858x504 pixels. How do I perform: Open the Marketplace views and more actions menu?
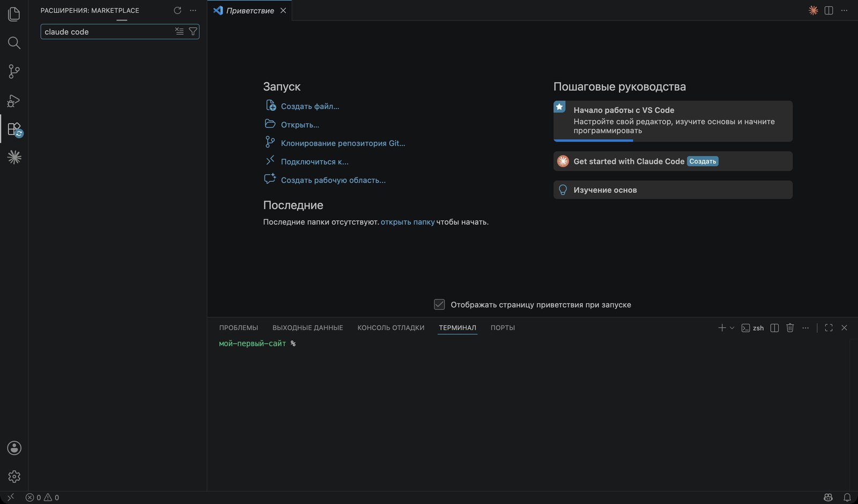click(193, 10)
